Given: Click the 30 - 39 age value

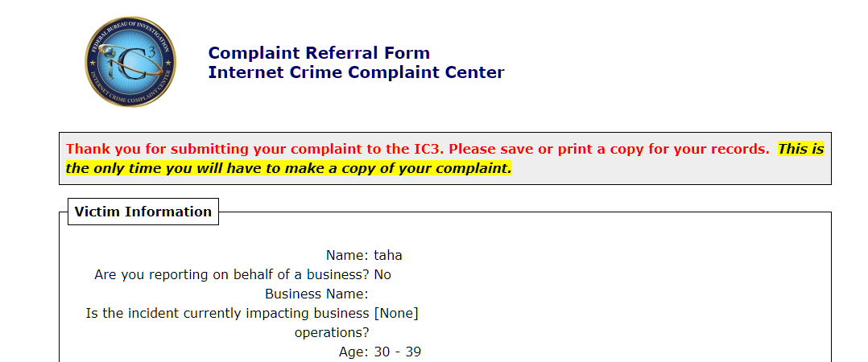Looking at the screenshot, I should [398, 352].
